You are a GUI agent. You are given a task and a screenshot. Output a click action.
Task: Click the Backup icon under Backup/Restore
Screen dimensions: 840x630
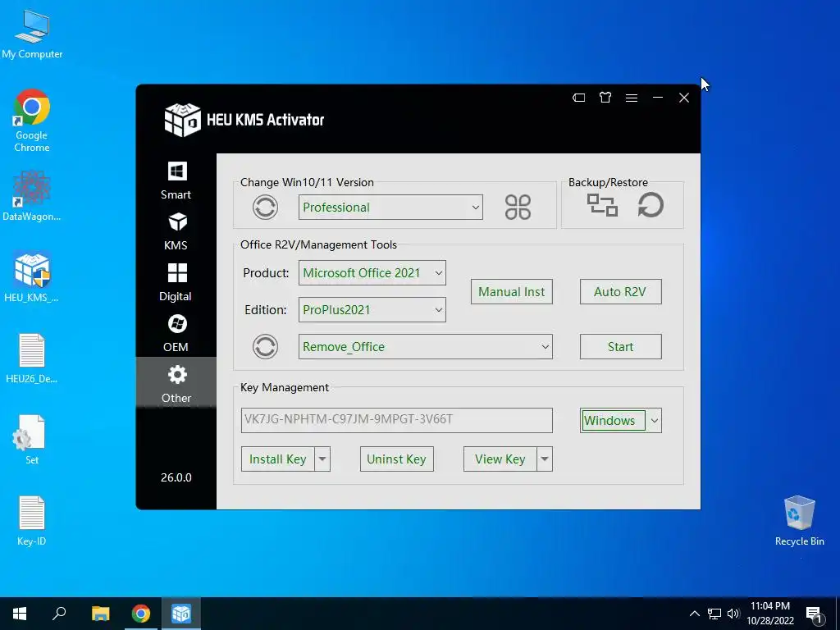(x=602, y=205)
